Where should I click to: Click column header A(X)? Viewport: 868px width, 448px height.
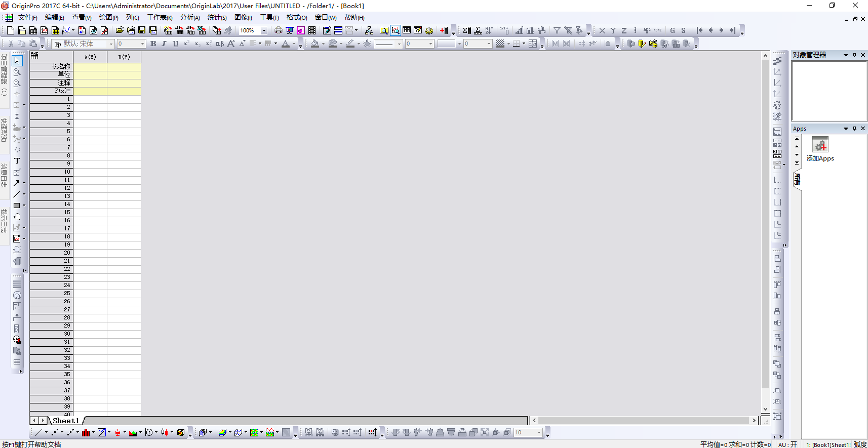coord(90,57)
